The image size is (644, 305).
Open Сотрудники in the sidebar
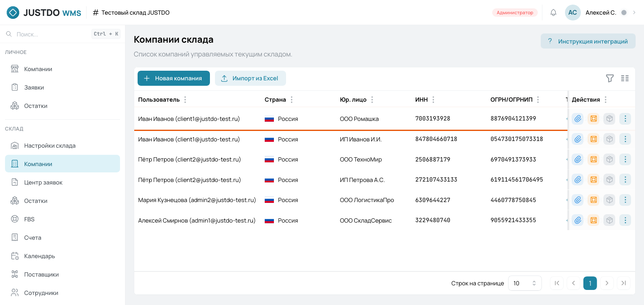[62, 293]
